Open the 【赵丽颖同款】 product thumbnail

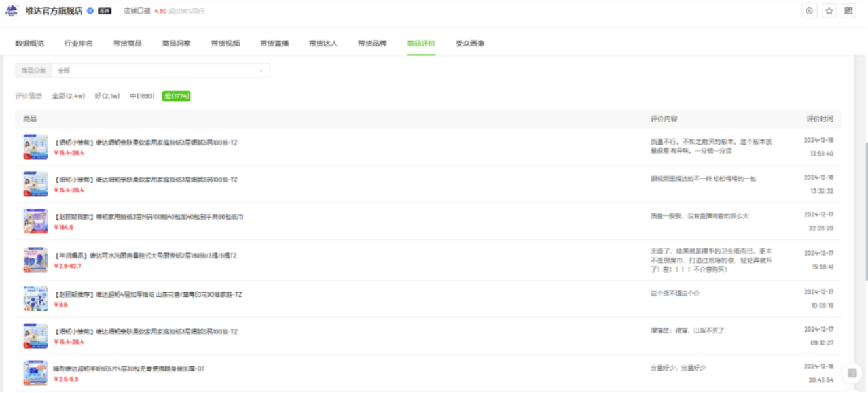[36, 222]
